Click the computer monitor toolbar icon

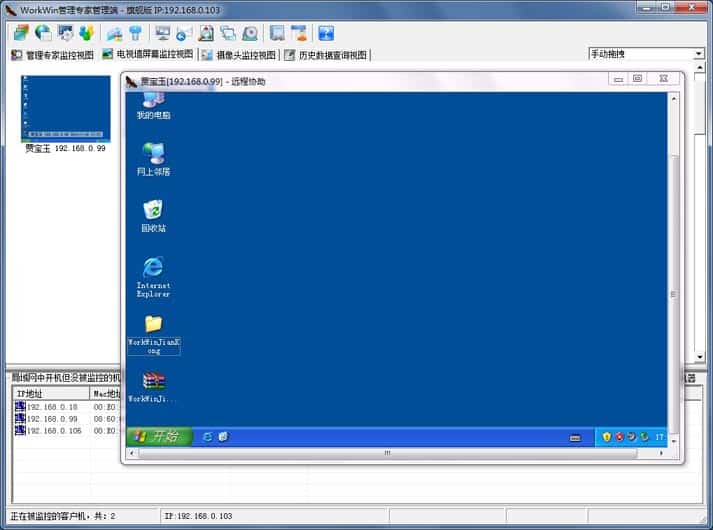[x=162, y=33]
